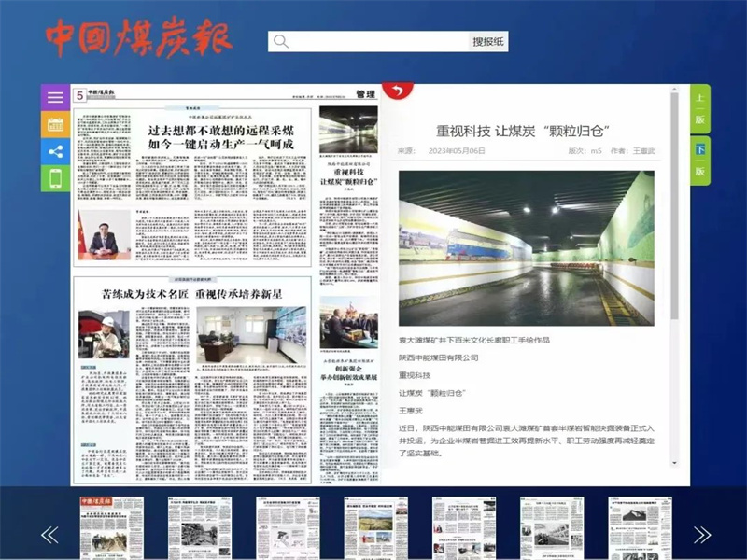The image size is (747, 560).
Task: Click the blue share icon
Action: click(55, 147)
